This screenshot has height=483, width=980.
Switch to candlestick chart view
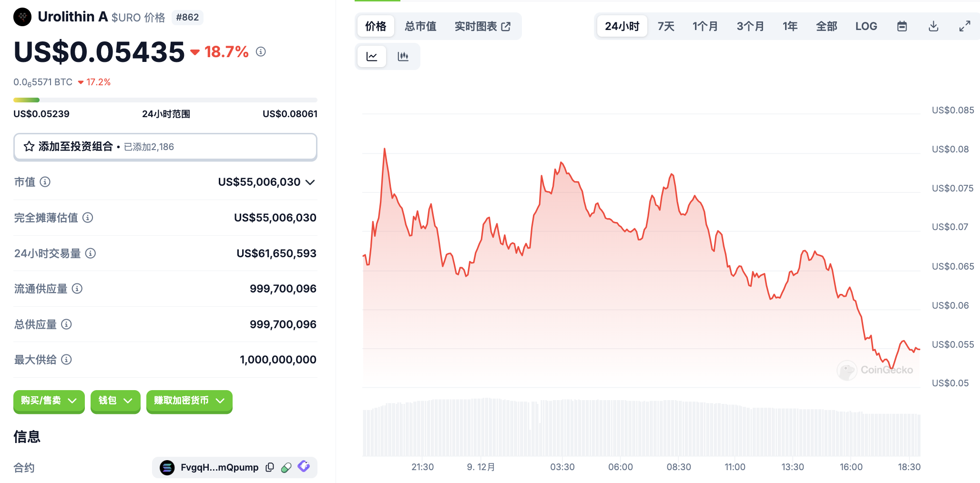[x=403, y=57]
